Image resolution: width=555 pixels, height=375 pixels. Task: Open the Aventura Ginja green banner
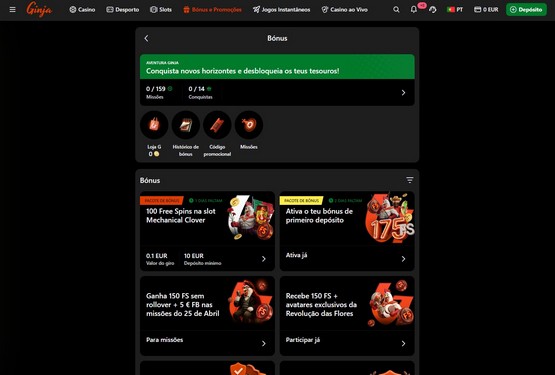(x=277, y=67)
